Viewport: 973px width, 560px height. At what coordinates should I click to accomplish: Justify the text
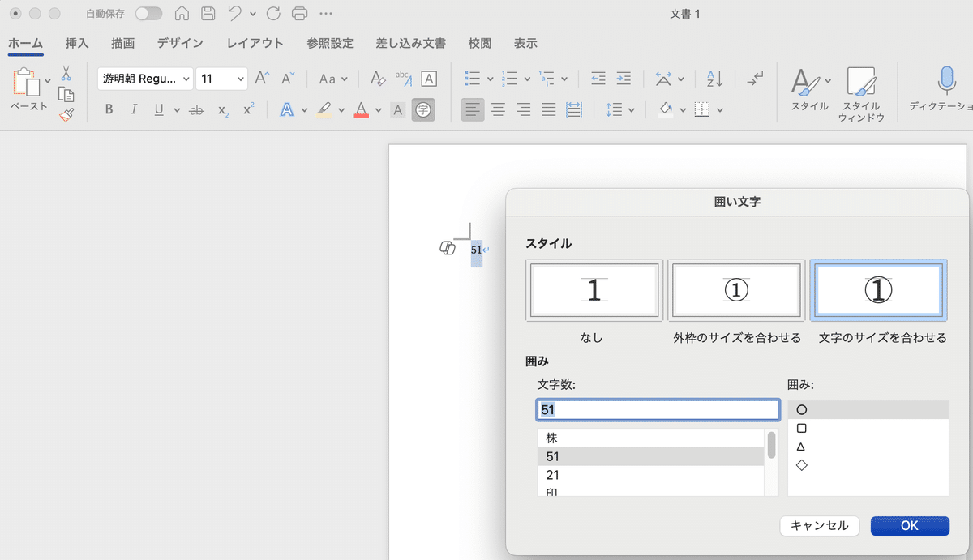click(549, 109)
